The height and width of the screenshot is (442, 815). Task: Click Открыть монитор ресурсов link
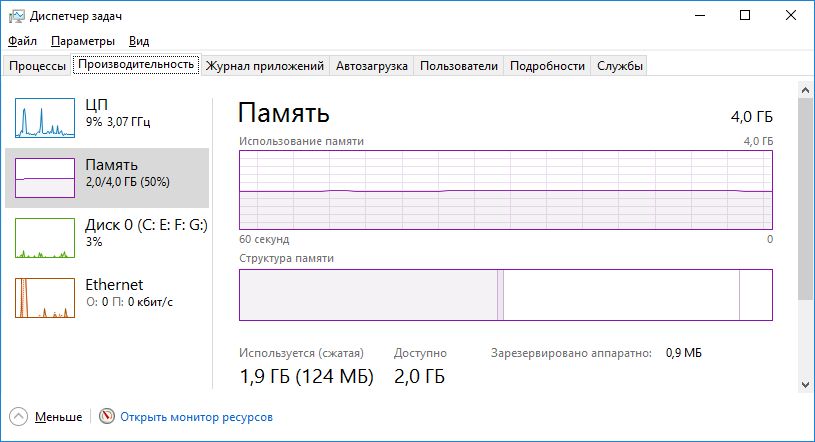point(196,417)
